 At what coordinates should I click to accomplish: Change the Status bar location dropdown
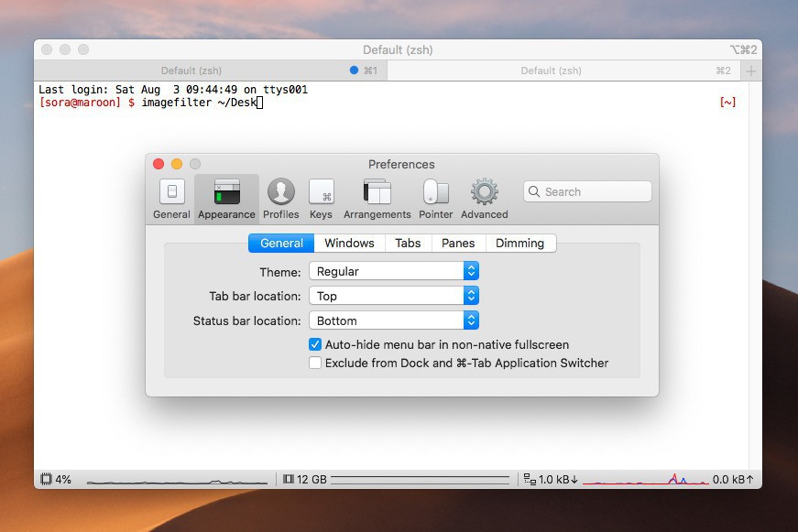click(x=393, y=320)
